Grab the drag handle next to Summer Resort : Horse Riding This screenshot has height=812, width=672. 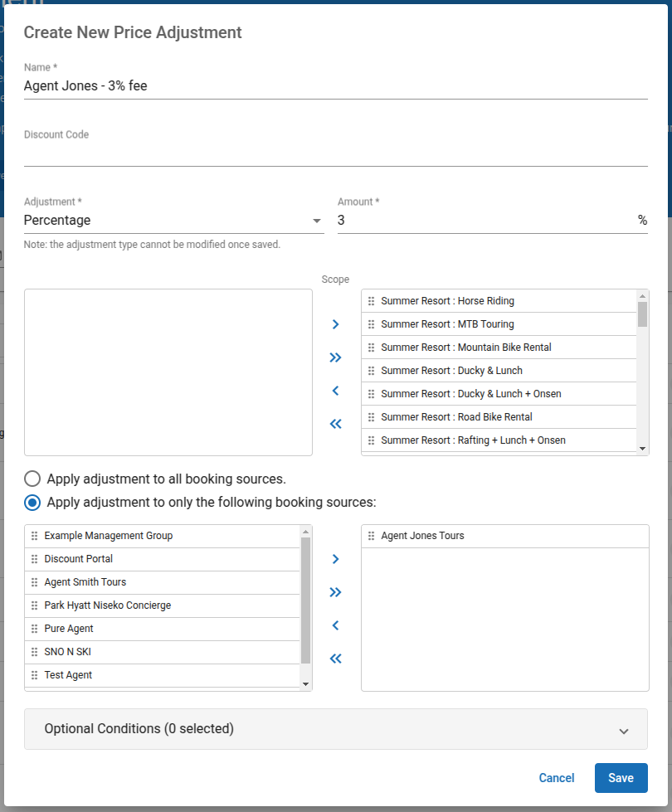coord(371,300)
